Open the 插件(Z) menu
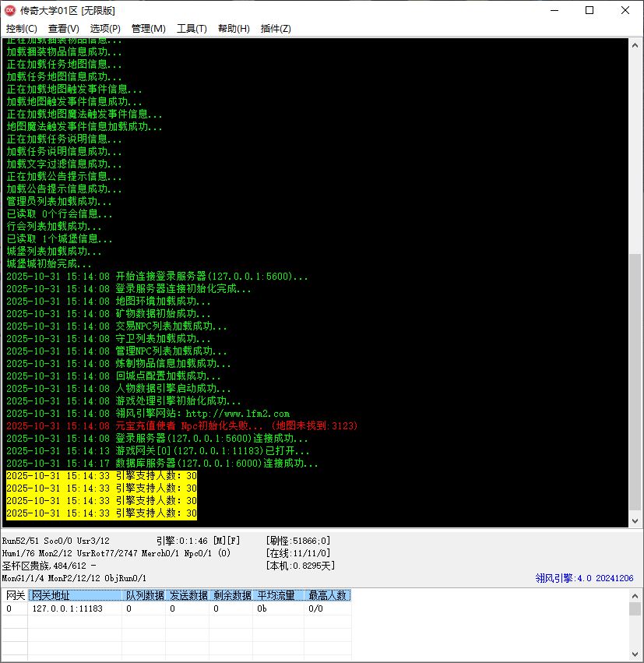The image size is (644, 663). [x=276, y=29]
